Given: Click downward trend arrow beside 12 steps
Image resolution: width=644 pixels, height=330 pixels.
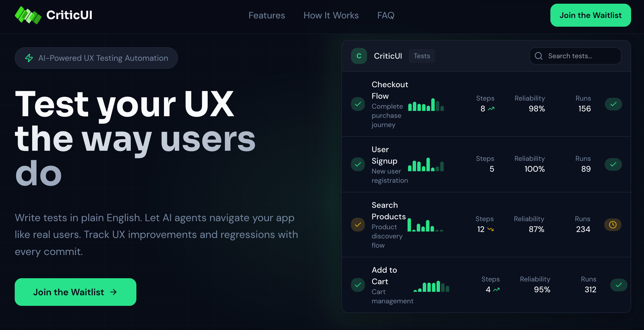Looking at the screenshot, I should point(490,229).
